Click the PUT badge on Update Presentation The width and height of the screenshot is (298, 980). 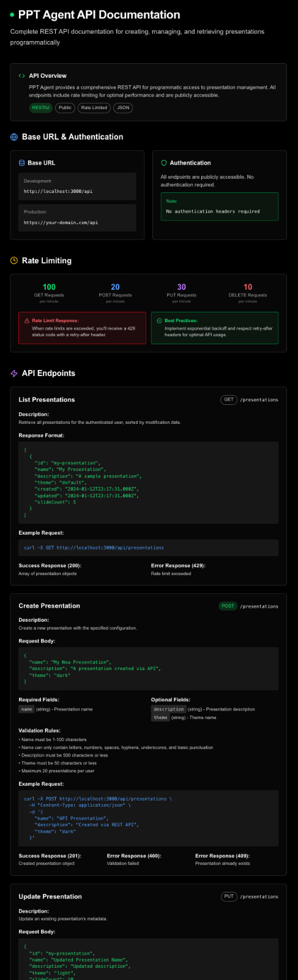click(x=229, y=897)
